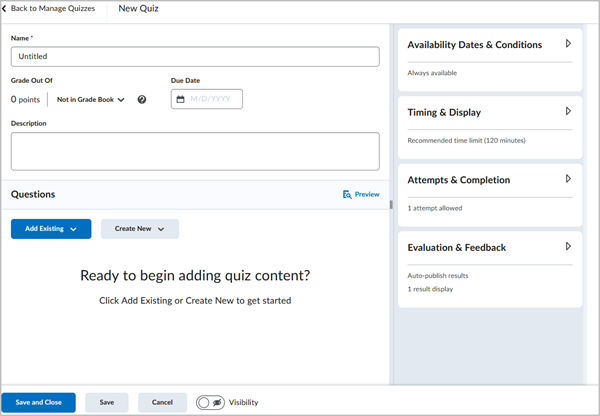This screenshot has width=600, height=416.
Task: Click the 0 points grade value
Action: click(25, 100)
